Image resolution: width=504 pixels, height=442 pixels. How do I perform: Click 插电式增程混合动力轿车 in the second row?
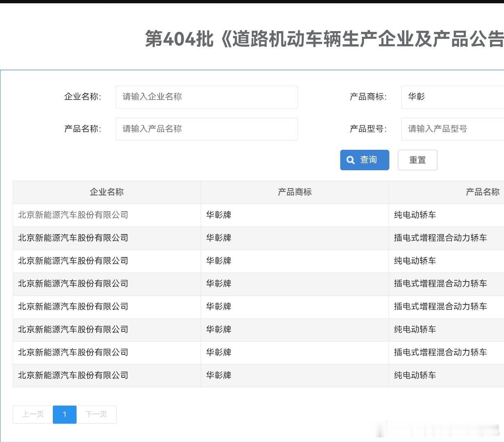click(x=440, y=238)
